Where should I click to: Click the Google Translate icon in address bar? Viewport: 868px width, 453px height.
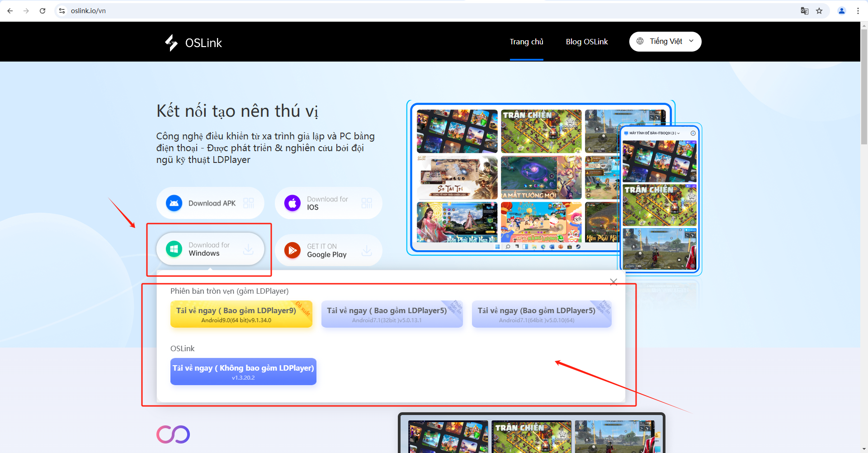click(804, 11)
